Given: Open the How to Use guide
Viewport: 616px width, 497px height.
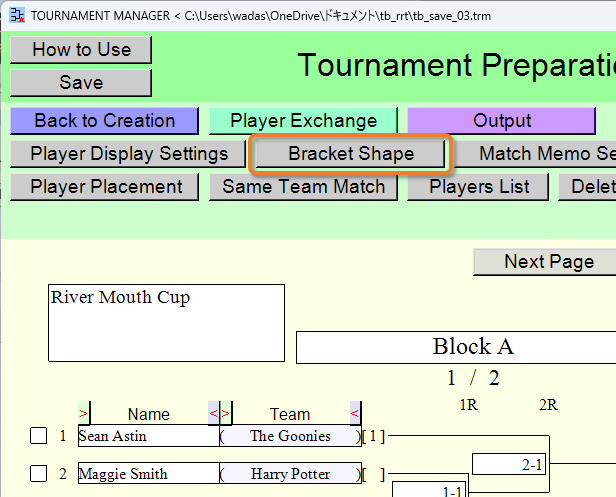Looking at the screenshot, I should 81,50.
